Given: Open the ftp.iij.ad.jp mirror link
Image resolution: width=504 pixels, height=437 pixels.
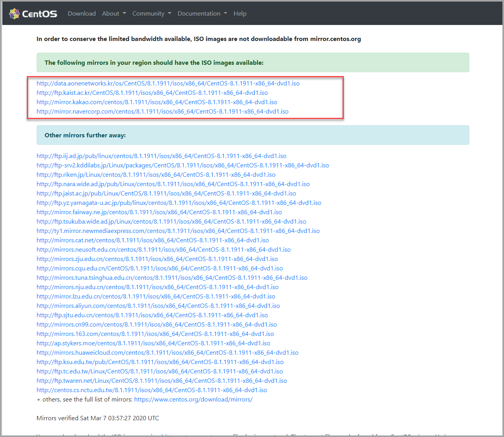Looking at the screenshot, I should (161, 156).
